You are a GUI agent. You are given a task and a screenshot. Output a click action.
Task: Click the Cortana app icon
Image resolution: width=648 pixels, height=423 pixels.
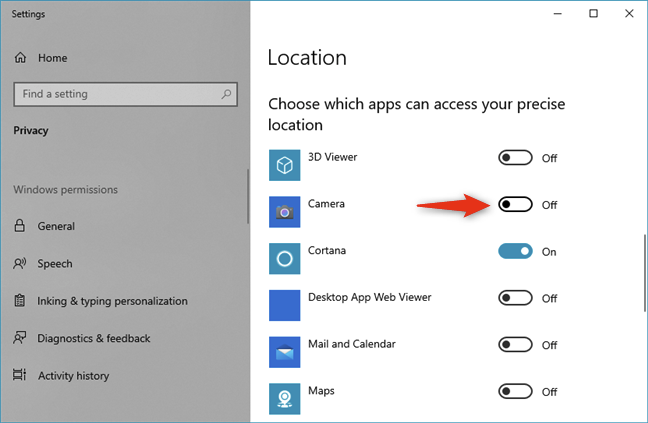[x=284, y=259]
